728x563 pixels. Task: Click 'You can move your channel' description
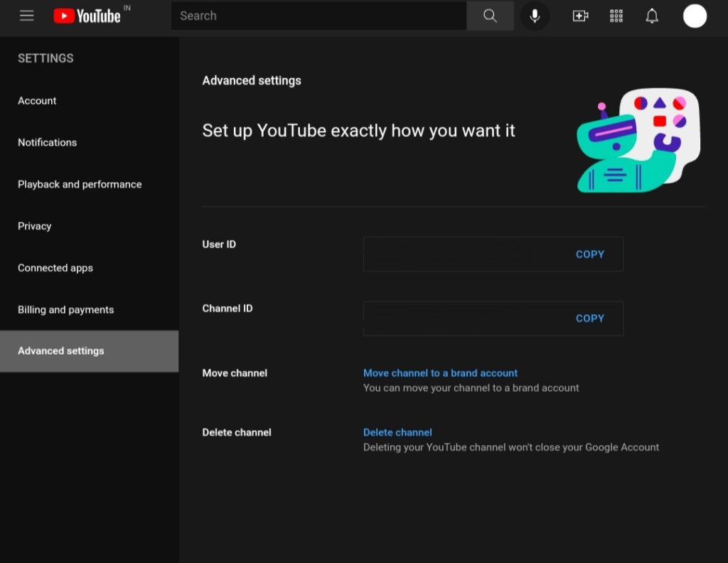point(471,388)
